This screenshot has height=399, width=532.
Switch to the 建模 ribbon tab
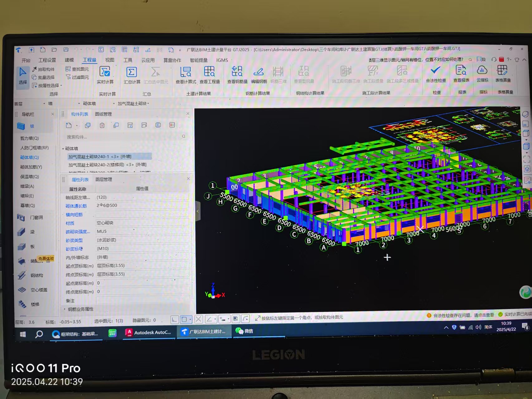(69, 60)
